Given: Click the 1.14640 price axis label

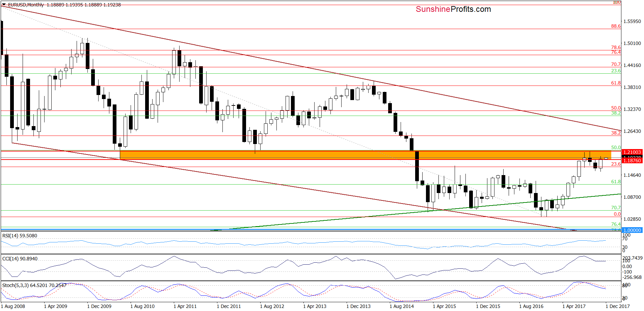Looking at the screenshot, I should (632, 175).
